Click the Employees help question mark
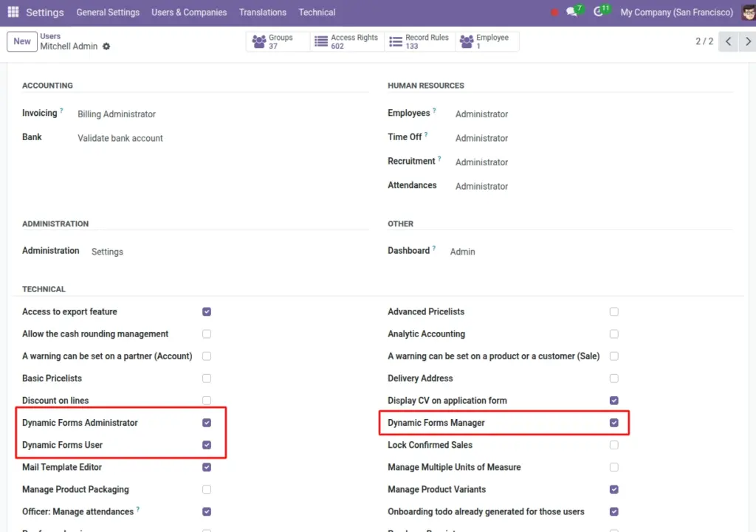Viewport: 756px width, 532px height. click(x=434, y=111)
